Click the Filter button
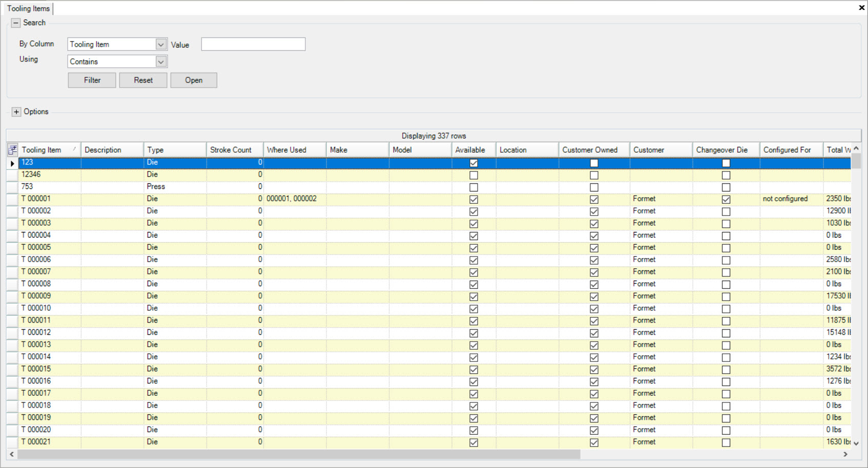868x468 pixels. [x=92, y=80]
